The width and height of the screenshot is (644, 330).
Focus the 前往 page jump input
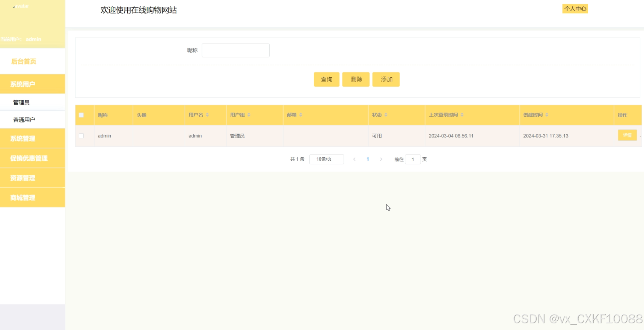coord(413,160)
